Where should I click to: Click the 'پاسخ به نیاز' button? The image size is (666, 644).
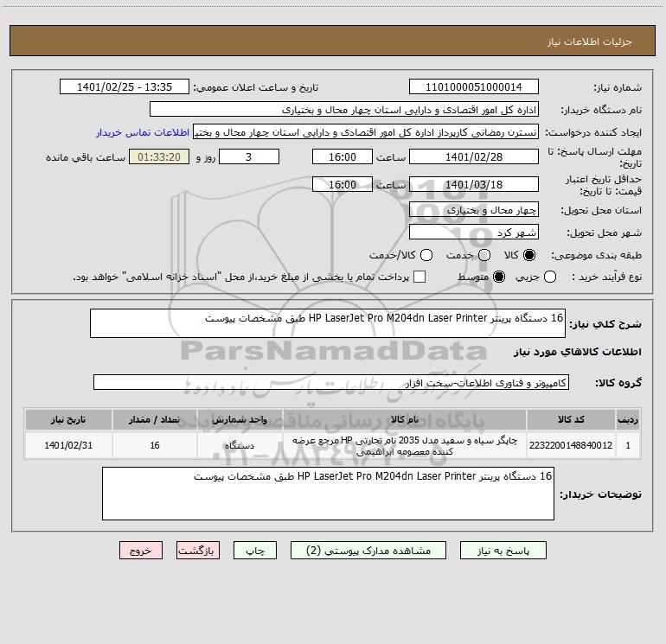pyautogui.click(x=503, y=550)
